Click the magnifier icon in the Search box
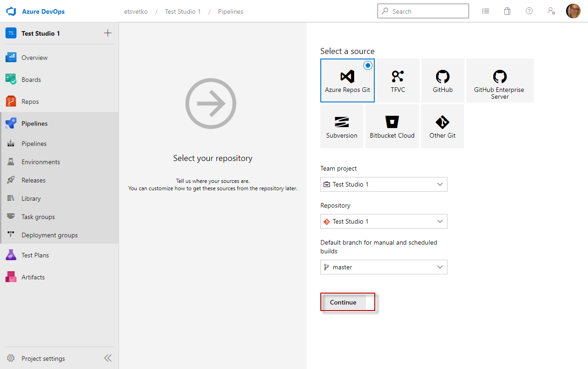Screen dimensions: 588x369 pos(385,11)
